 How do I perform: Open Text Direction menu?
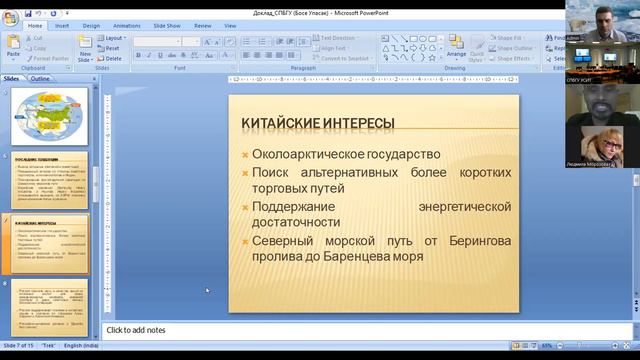coord(336,38)
